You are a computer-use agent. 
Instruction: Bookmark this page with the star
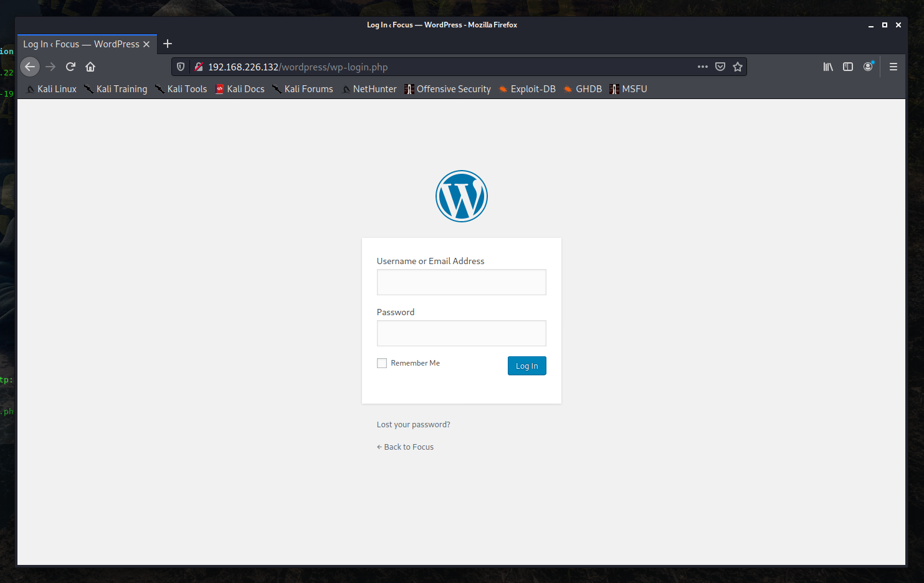[x=738, y=67]
